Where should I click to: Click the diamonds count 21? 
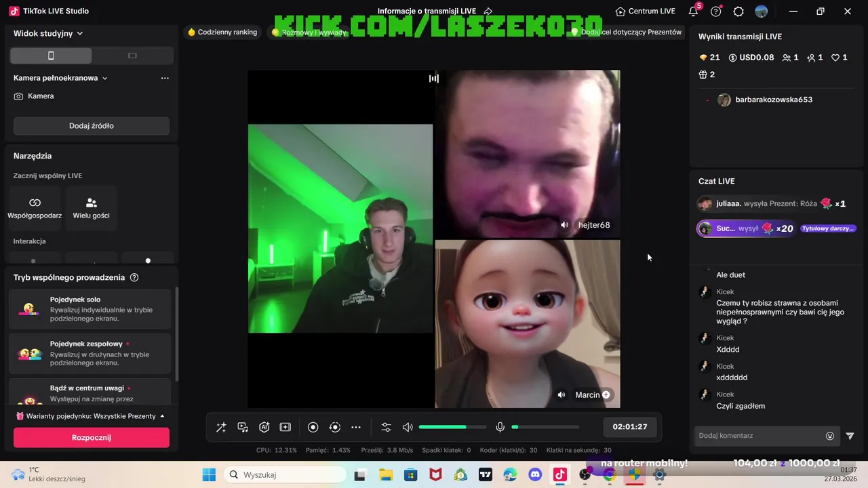point(709,58)
